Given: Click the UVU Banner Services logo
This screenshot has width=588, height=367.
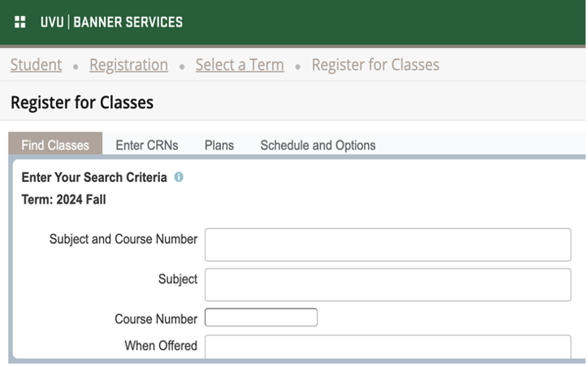Looking at the screenshot, I should coord(111,22).
